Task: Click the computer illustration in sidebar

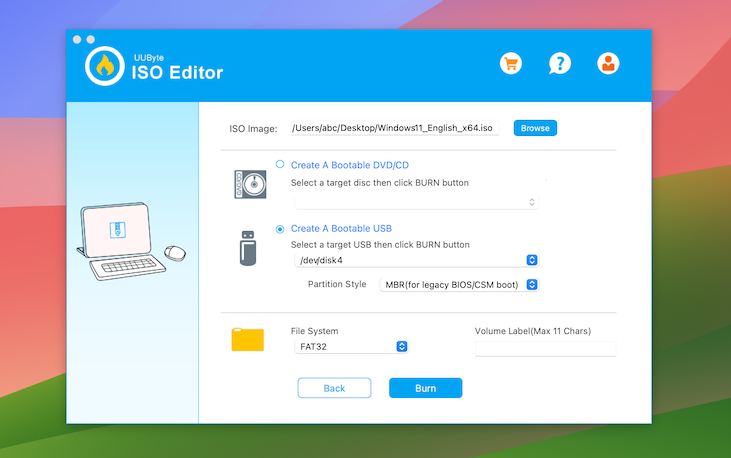Action: 131,241
